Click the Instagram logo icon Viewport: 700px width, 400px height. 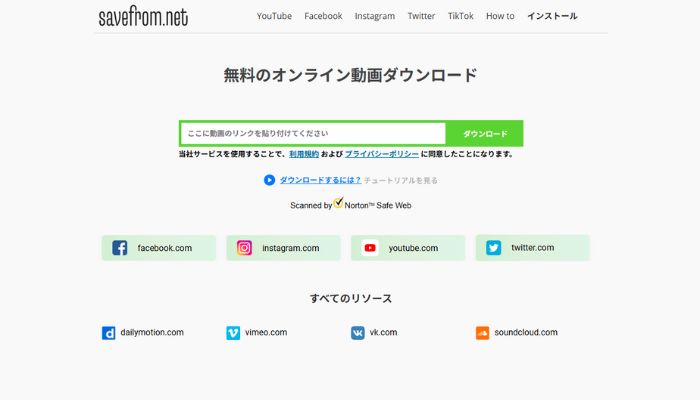(x=244, y=248)
